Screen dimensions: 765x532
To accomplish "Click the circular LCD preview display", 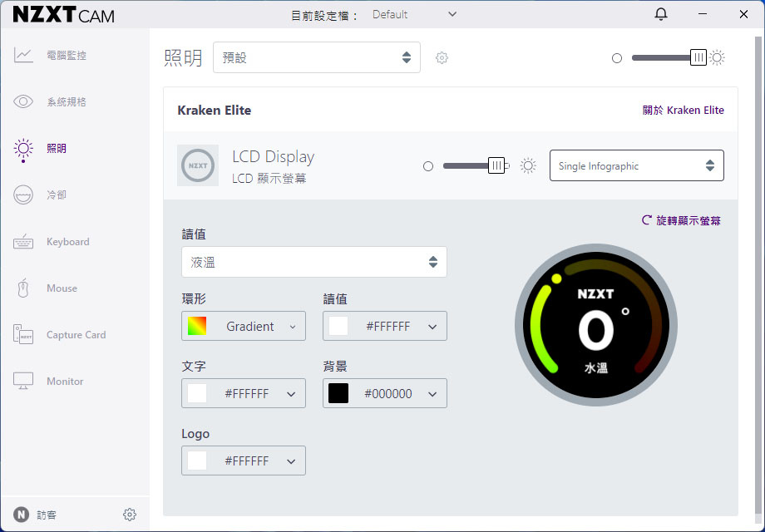I will click(595, 325).
